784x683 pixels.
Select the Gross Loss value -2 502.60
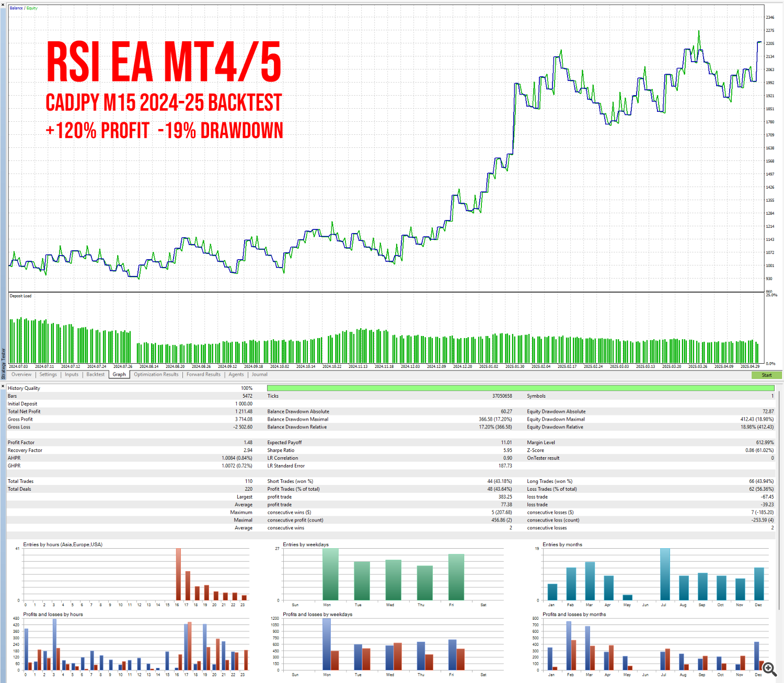coord(243,427)
